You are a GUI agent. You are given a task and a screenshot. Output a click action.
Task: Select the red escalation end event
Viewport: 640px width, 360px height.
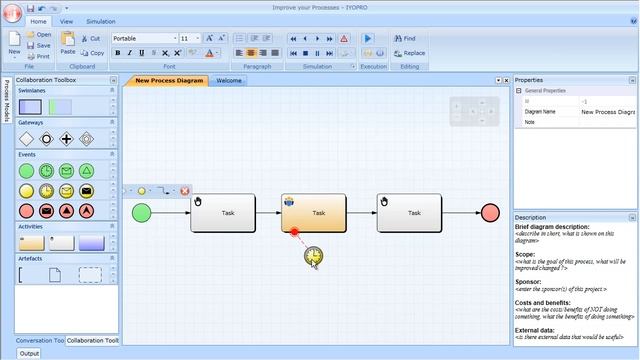[87, 211]
